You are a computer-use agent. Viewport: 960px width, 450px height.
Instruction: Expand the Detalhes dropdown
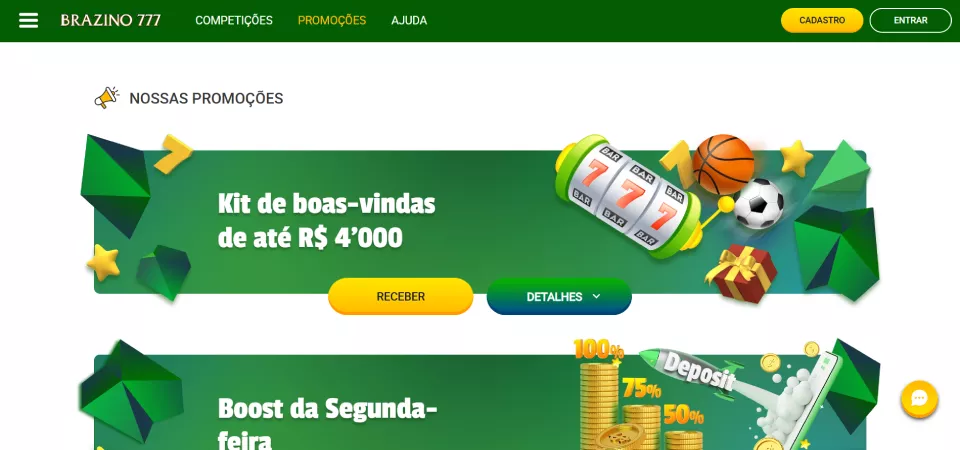[x=559, y=296]
